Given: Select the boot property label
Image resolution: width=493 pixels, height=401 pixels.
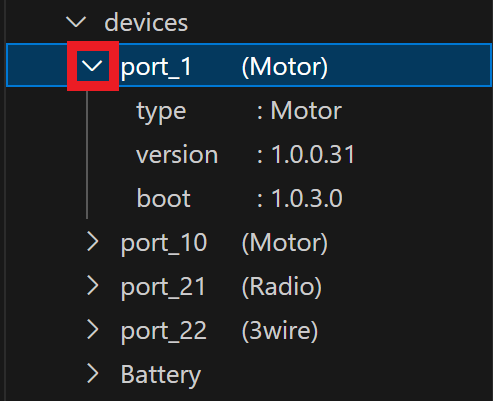Looking at the screenshot, I should coord(163,198).
